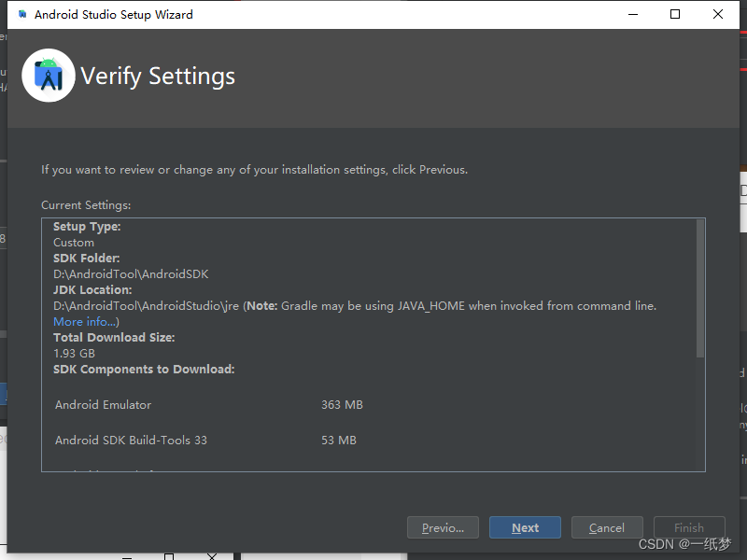
Task: Click the 363 MB emulator size value
Action: click(342, 405)
